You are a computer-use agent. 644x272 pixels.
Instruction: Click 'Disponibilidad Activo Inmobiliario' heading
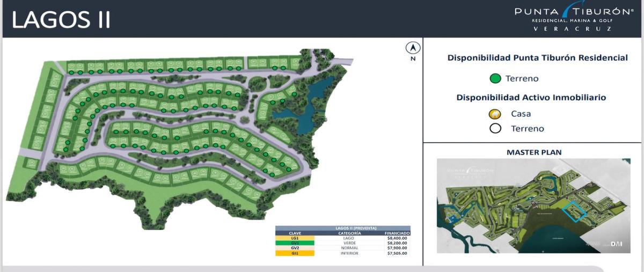point(531,98)
